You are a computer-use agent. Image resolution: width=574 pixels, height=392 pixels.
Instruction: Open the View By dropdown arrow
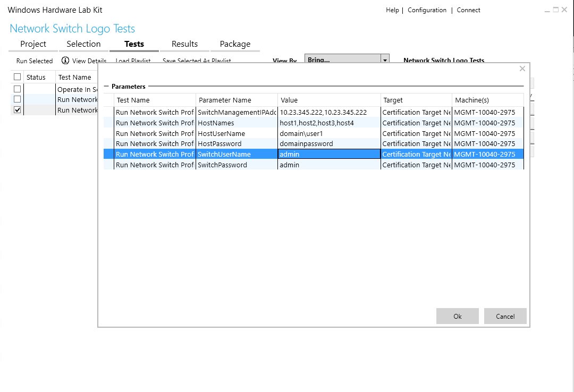(x=385, y=59)
